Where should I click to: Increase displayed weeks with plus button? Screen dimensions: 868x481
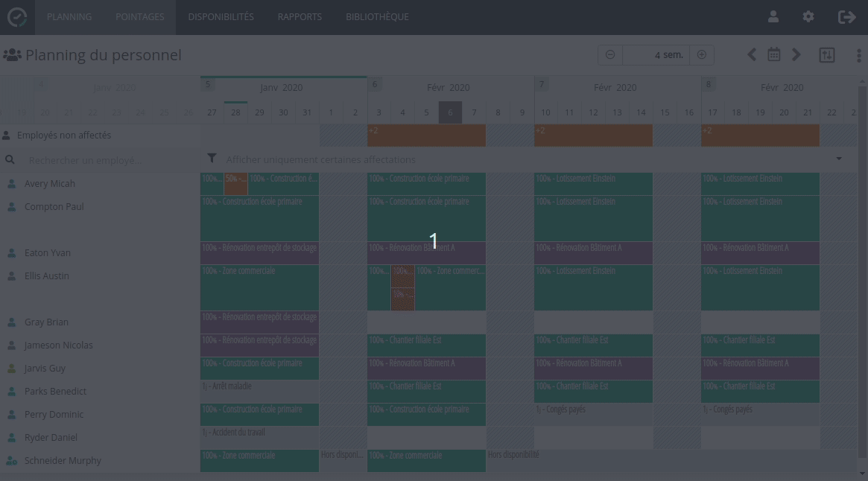pyautogui.click(x=702, y=55)
